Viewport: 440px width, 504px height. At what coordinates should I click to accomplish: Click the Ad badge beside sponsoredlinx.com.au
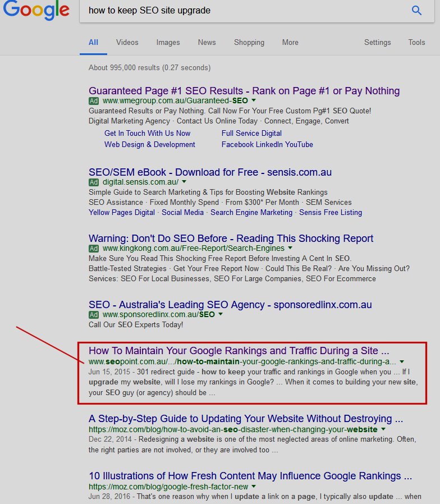coord(94,315)
